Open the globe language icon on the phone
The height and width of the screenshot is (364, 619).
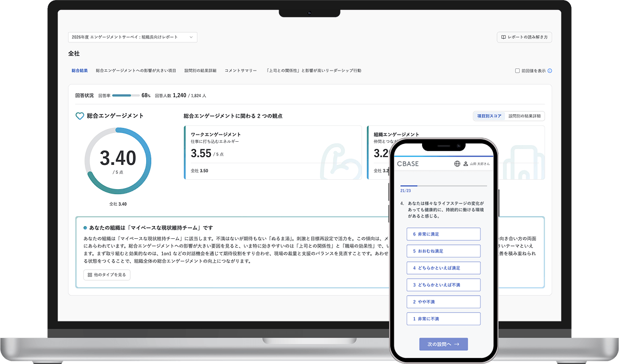[x=457, y=164]
